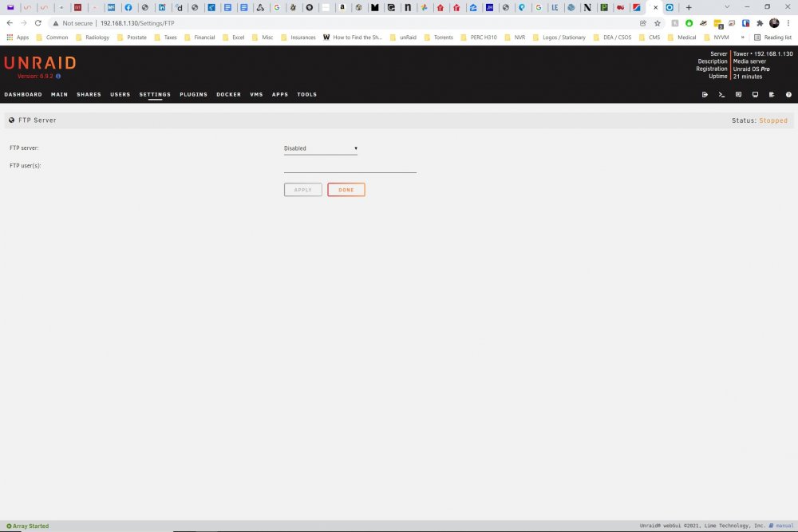Open the PERC H310 bookmarks folder
The height and width of the screenshot is (532, 798).
(479, 37)
